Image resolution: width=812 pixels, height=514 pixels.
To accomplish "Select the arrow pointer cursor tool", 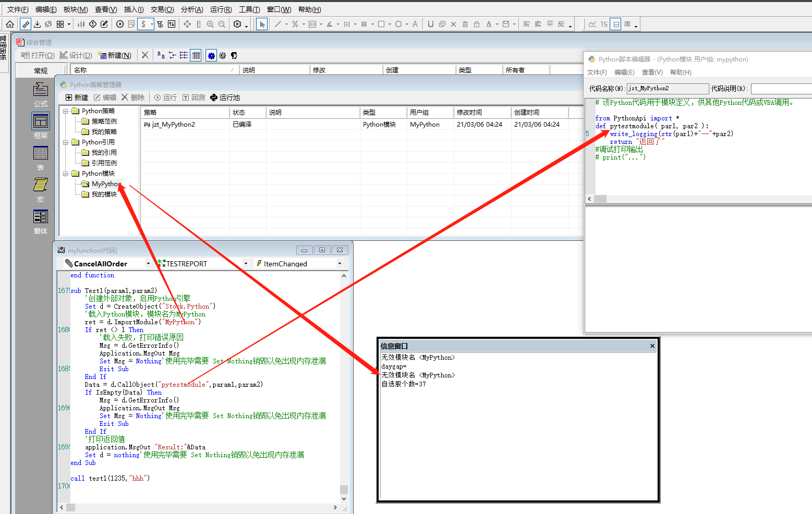I will point(262,24).
